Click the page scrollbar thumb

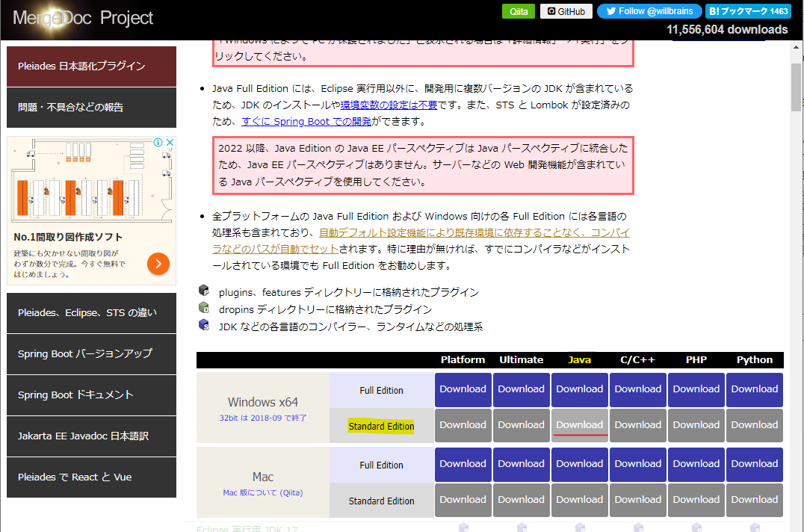pos(796,87)
